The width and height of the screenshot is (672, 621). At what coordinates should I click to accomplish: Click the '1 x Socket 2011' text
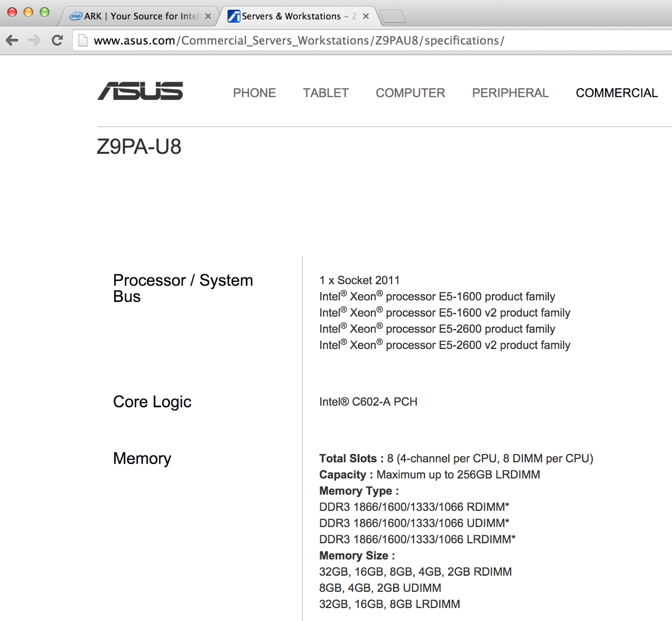click(360, 280)
